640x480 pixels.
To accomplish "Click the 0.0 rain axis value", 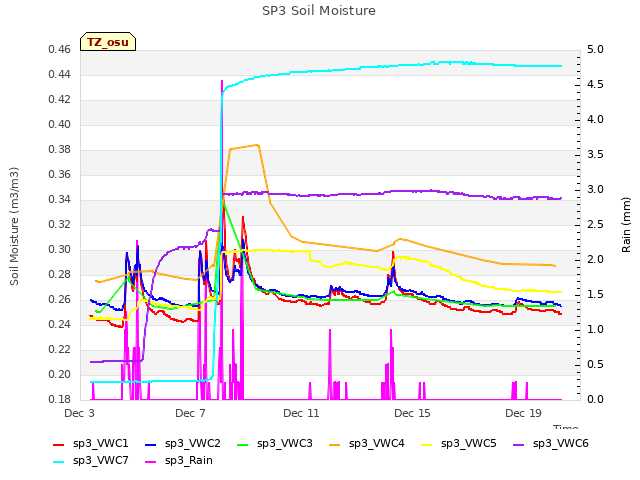I will [595, 400].
